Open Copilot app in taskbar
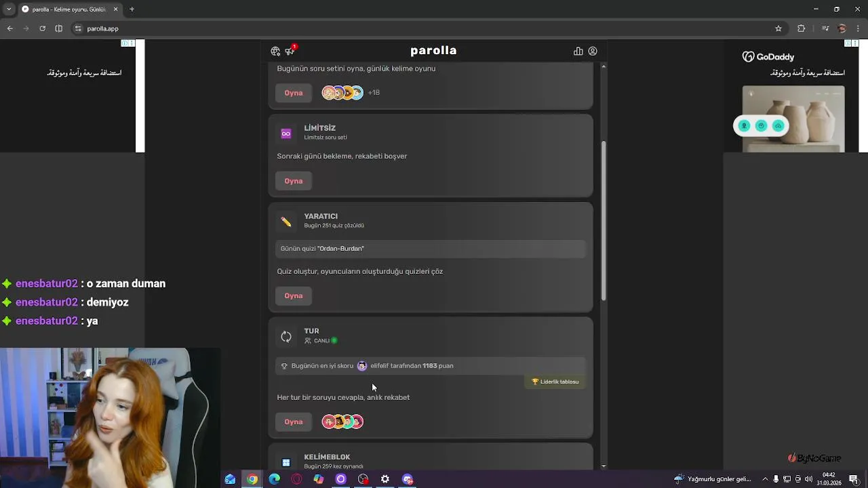The image size is (868, 488). point(319,479)
